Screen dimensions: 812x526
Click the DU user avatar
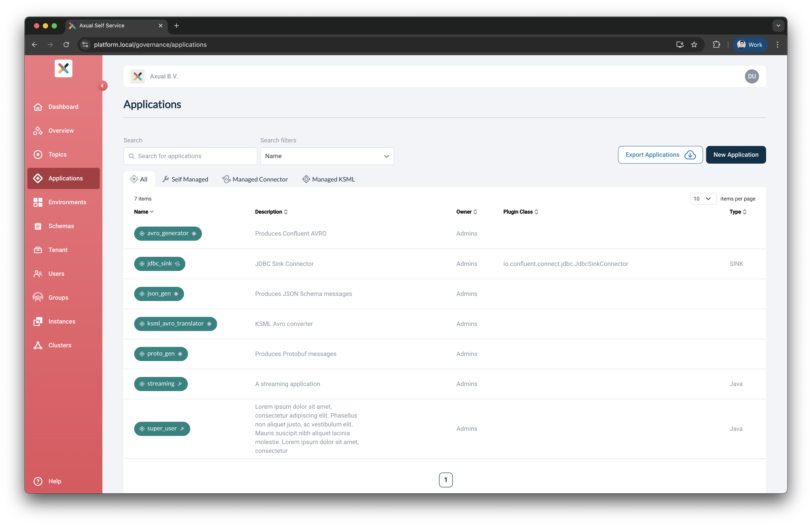752,76
